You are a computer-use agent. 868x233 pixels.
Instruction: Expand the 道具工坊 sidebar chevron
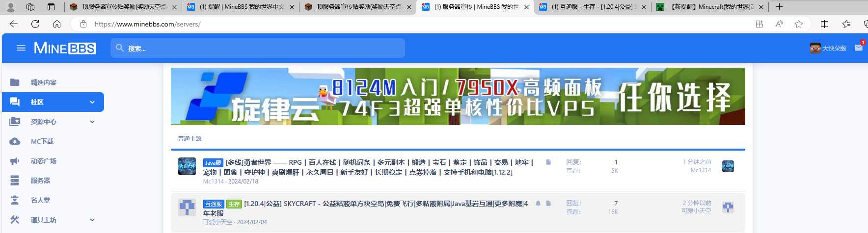pos(92,220)
